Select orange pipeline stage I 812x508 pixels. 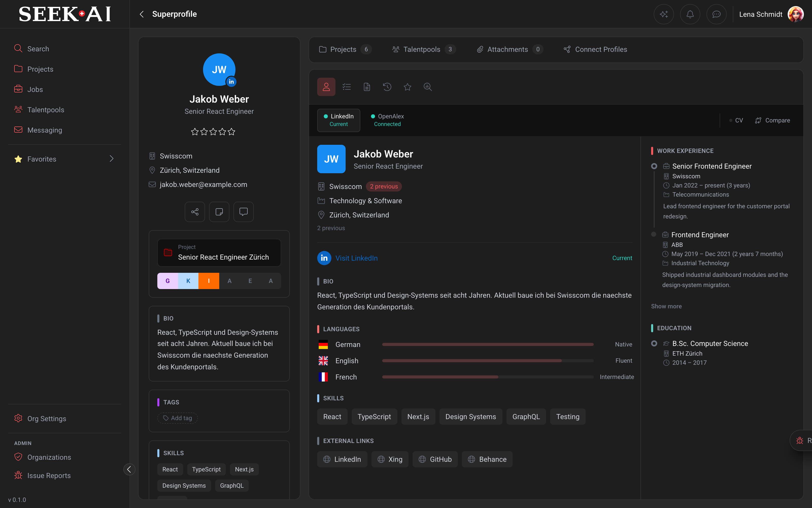209,281
